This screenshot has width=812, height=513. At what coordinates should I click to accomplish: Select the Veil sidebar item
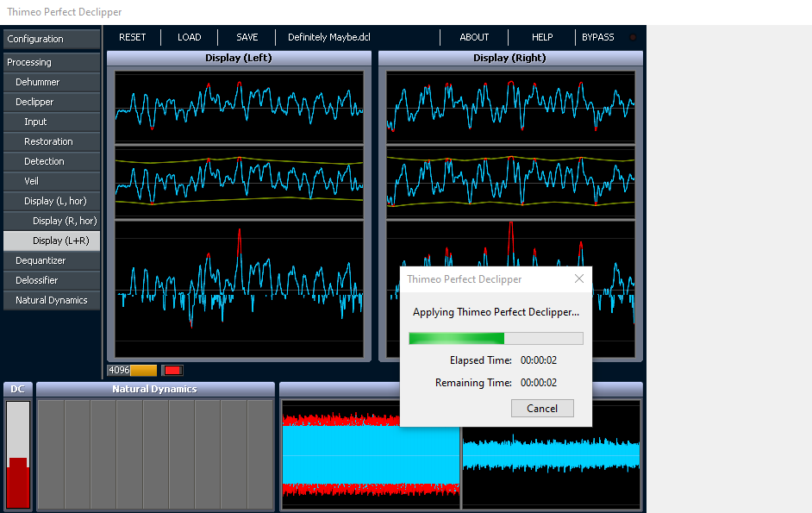pyautogui.click(x=52, y=181)
